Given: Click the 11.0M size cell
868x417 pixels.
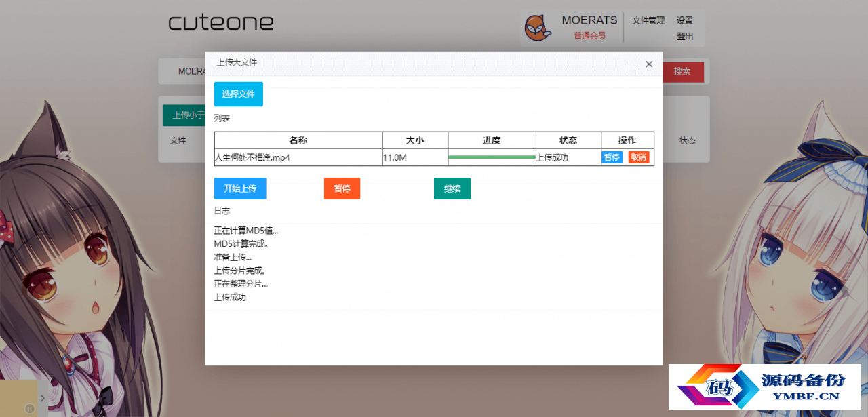Looking at the screenshot, I should pyautogui.click(x=415, y=157).
